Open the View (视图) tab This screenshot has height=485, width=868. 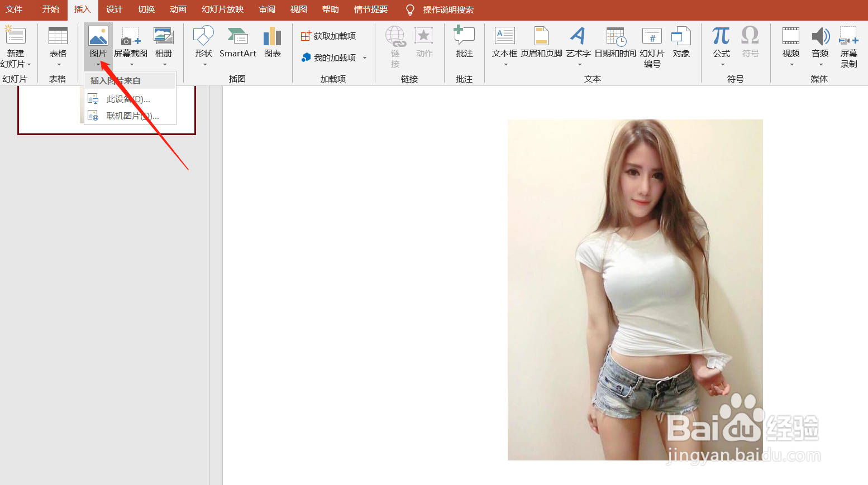point(298,9)
